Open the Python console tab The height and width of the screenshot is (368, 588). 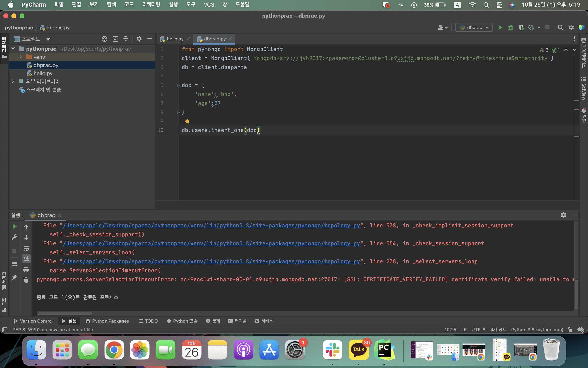(182, 321)
